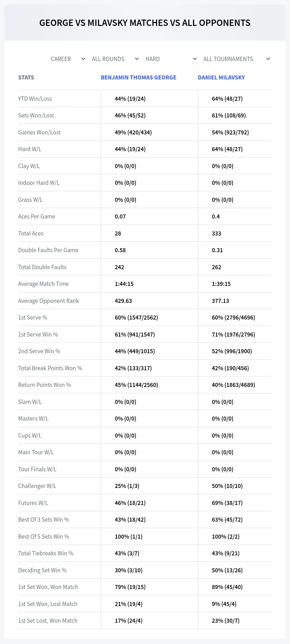Image resolution: width=290 pixels, height=644 pixels.
Task: Click the chevron beside ALL TOURNAMENTS
Action: coord(268,59)
